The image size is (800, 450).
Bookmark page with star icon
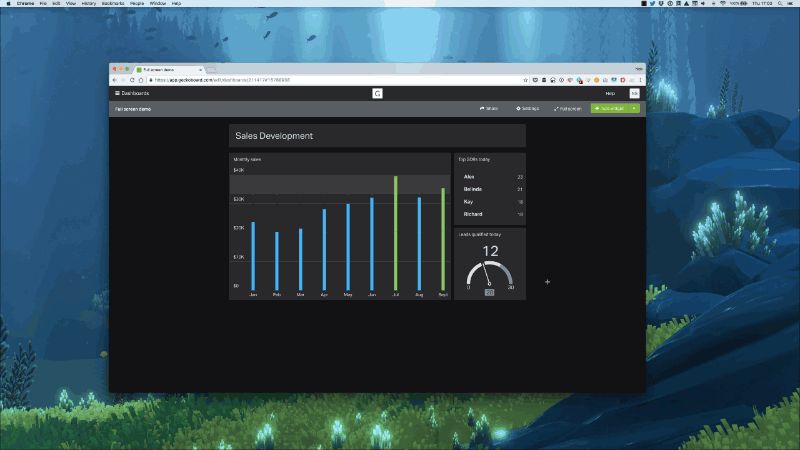(526, 80)
